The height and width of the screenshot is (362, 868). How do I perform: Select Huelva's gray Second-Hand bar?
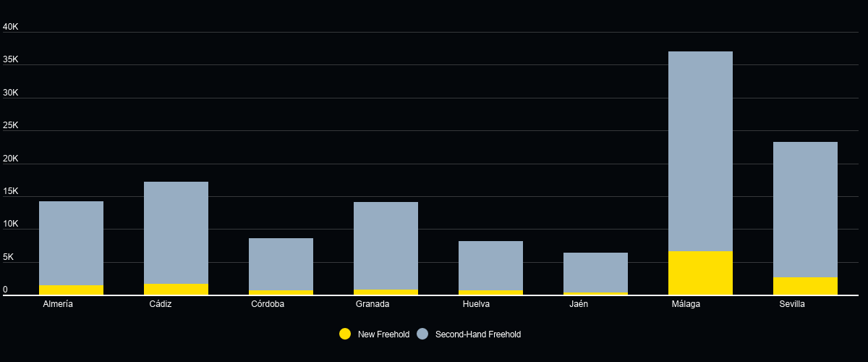pos(490,266)
